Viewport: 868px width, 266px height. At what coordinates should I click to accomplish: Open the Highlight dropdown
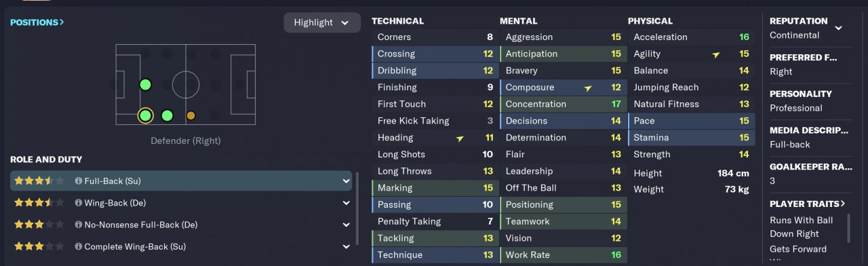click(322, 22)
